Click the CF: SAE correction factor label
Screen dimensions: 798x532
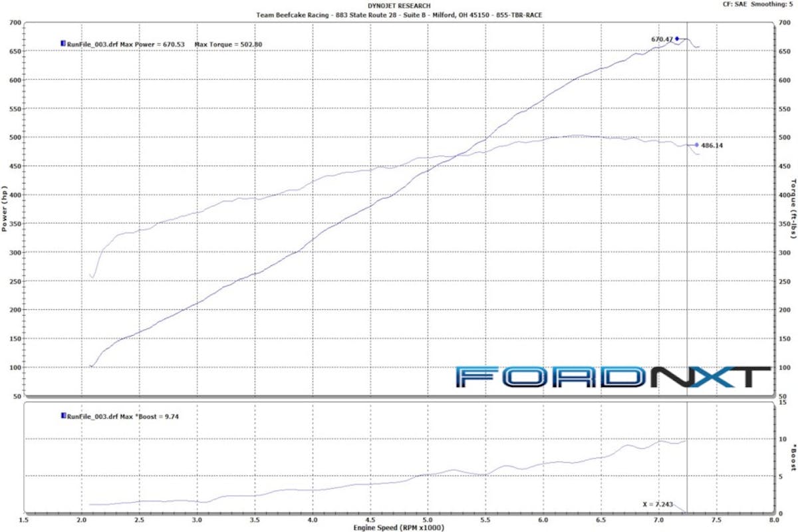coord(736,5)
